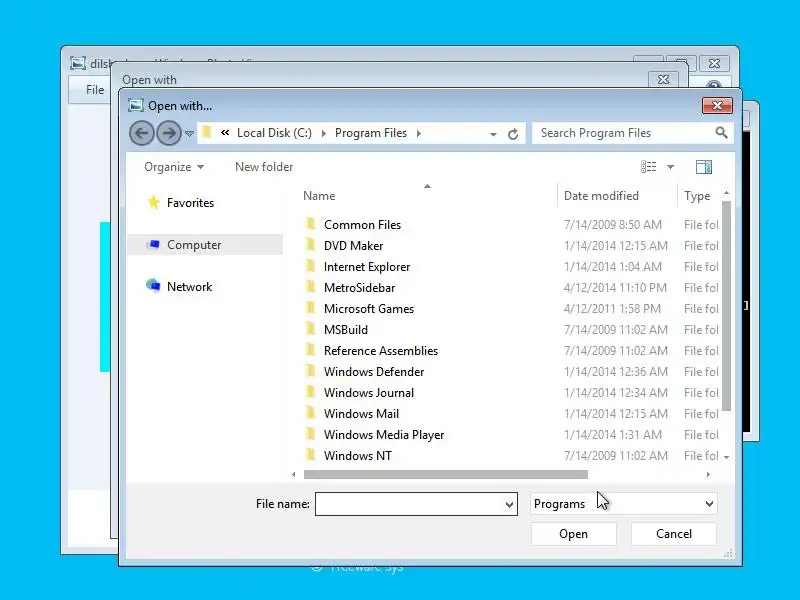Click the scroll up arrow of file list

coord(727,193)
